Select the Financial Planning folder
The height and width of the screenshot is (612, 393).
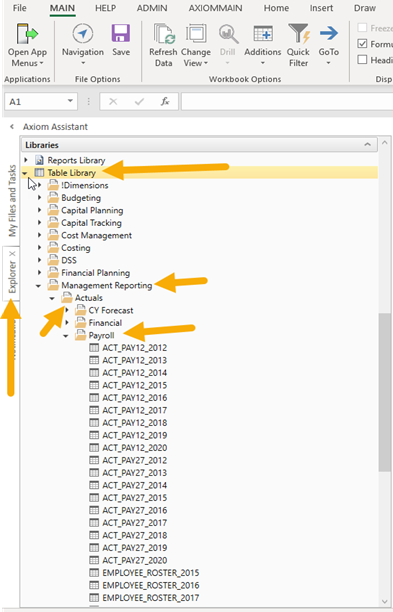95,272
